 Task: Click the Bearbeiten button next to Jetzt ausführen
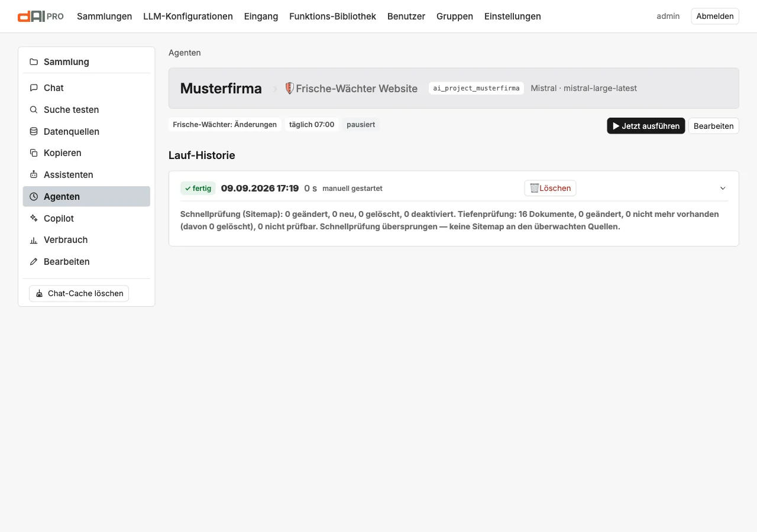point(714,126)
